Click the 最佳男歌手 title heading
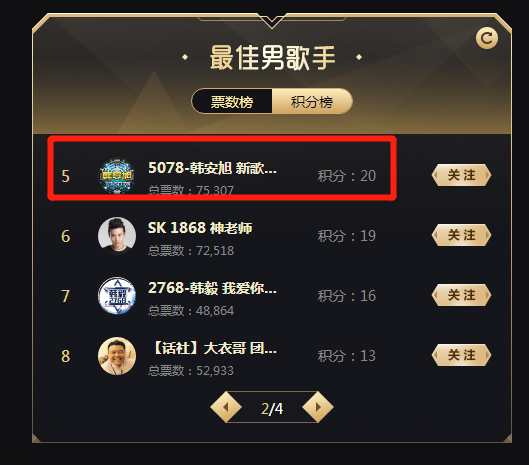The image size is (529, 465). [272, 58]
